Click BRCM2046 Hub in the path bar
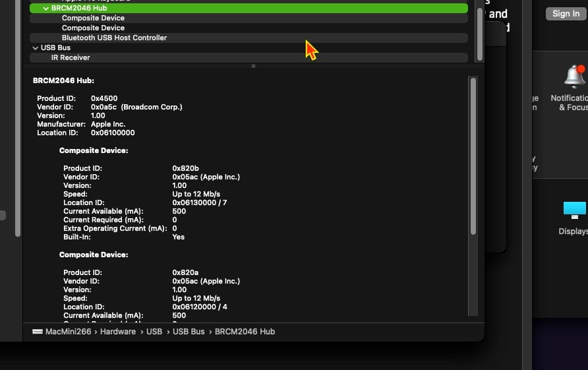Screen dimensions: 588x370 245,332
